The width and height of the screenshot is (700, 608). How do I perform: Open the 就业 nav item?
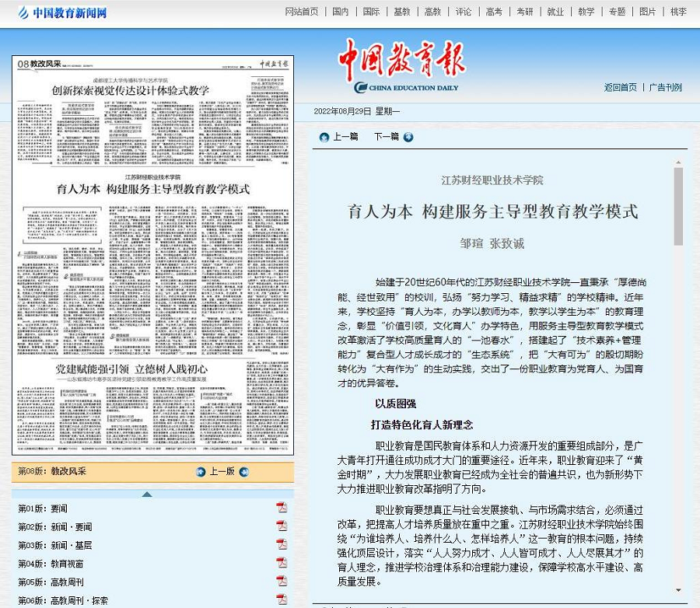(555, 12)
